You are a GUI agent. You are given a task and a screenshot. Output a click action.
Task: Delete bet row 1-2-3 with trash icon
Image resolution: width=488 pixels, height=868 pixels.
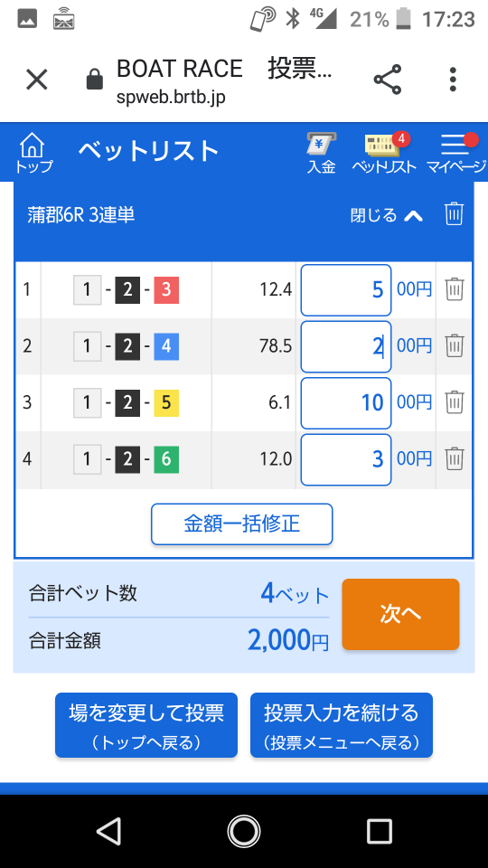pos(455,289)
